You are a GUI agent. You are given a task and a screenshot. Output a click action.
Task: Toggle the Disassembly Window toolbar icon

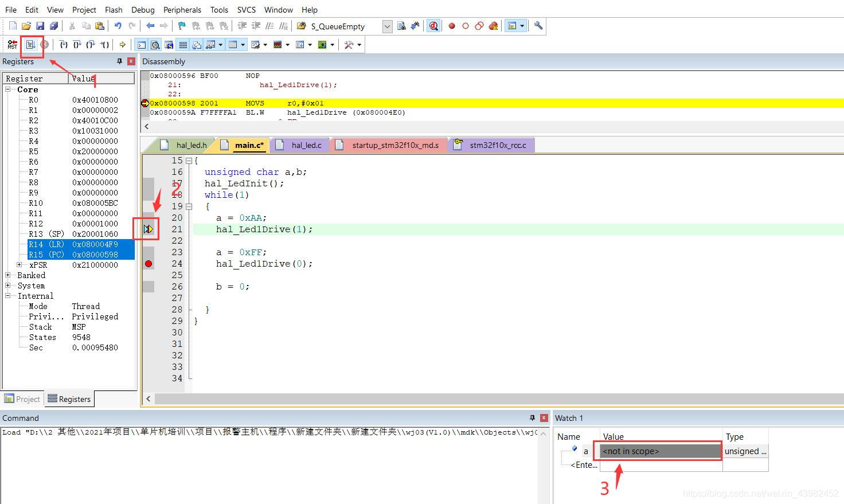(155, 45)
